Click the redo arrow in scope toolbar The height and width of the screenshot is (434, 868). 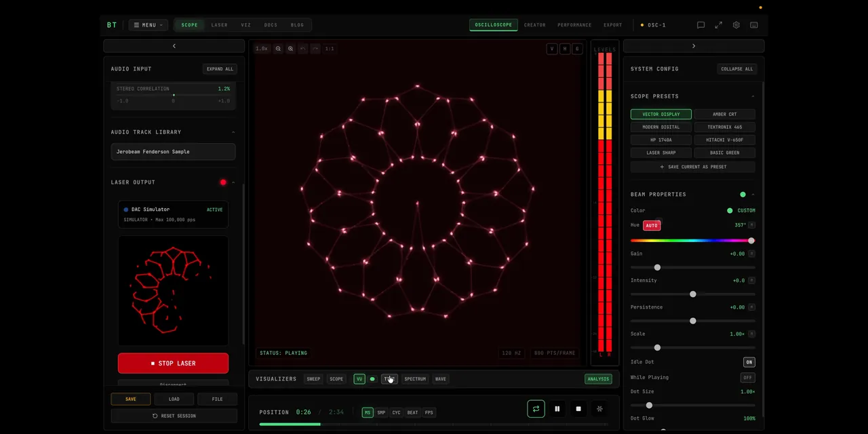pyautogui.click(x=315, y=49)
